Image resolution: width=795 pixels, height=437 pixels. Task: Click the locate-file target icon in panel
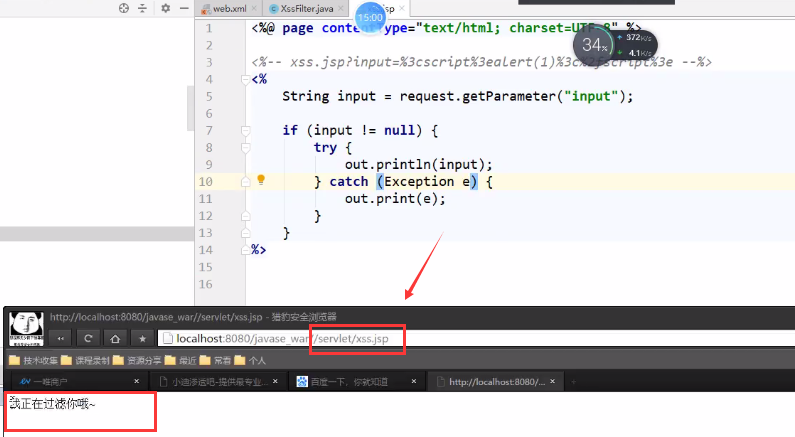coord(124,8)
